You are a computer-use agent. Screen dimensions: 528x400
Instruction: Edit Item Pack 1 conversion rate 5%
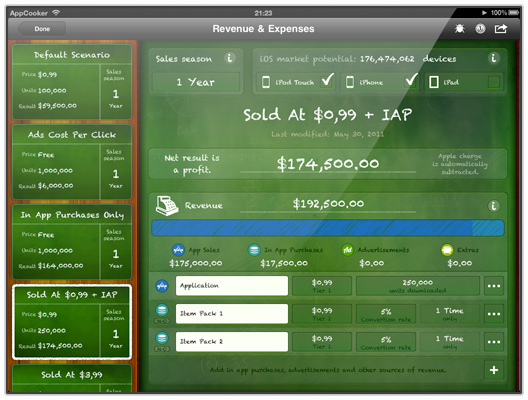[386, 314]
